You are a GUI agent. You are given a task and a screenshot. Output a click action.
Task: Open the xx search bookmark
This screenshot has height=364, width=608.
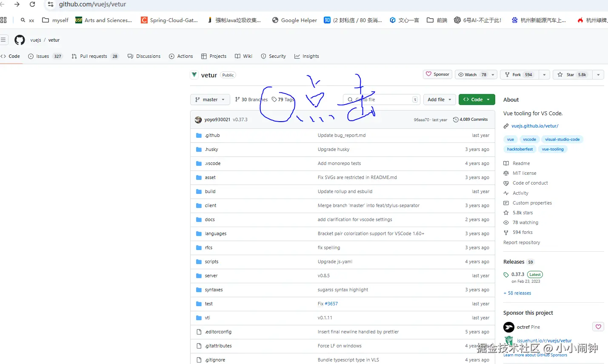[27, 20]
